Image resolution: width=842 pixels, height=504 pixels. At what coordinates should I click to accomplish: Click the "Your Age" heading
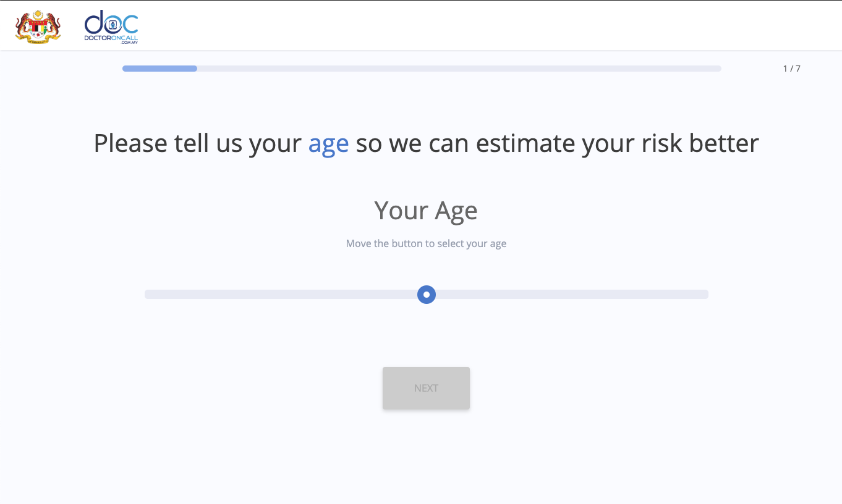tap(426, 211)
